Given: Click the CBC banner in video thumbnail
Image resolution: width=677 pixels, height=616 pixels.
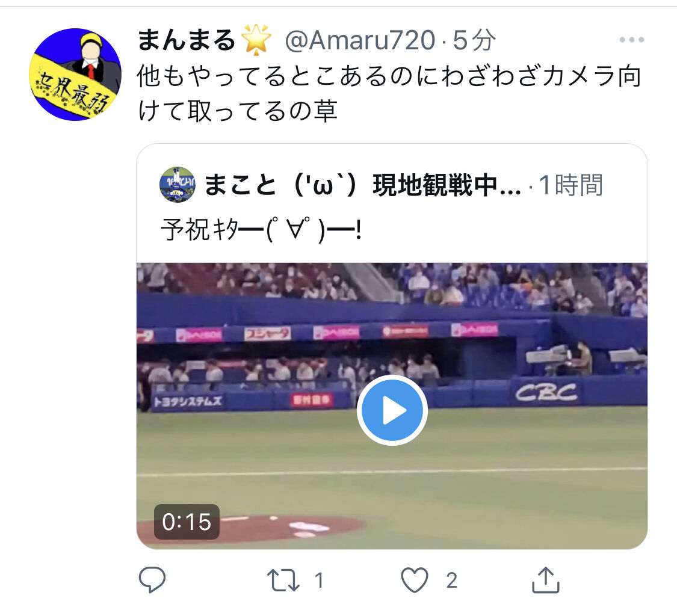Looking at the screenshot, I should click(546, 392).
